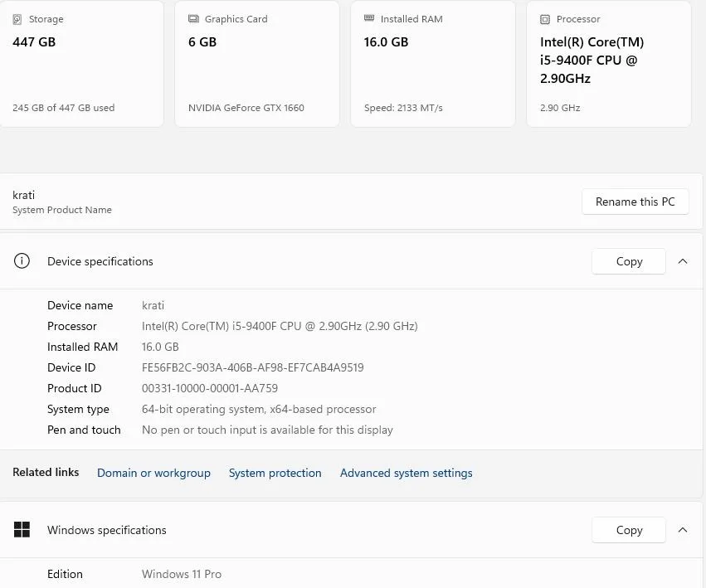Viewport: 706px width, 588px height.
Task: Copy the Windows specifications
Action: click(x=629, y=530)
